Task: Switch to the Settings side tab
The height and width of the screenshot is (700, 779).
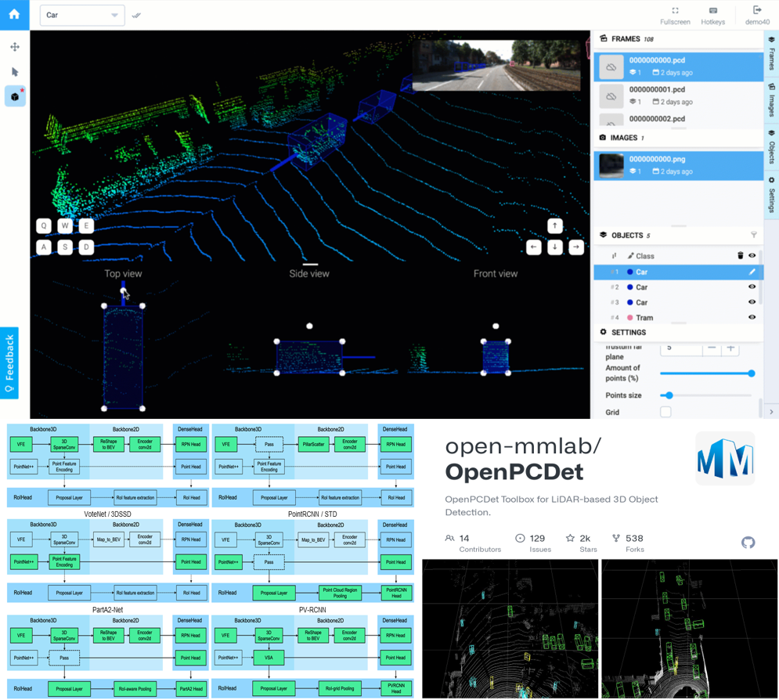Action: click(x=771, y=195)
